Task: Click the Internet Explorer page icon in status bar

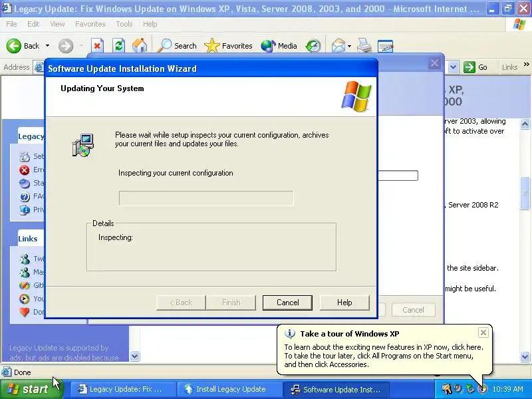Action: tap(7, 372)
